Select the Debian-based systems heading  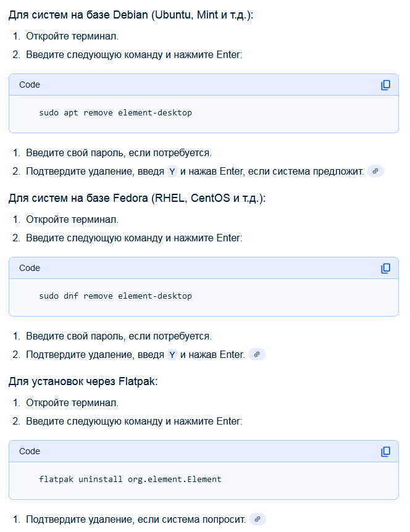(x=131, y=15)
